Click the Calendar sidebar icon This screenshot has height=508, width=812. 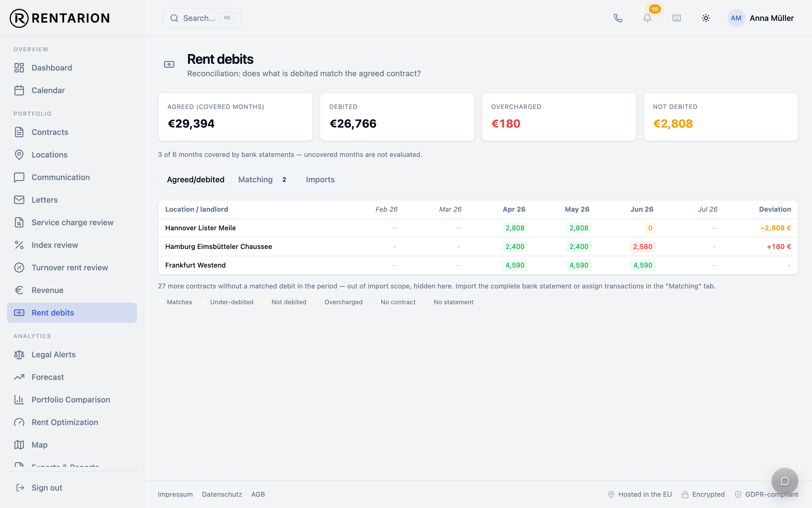click(19, 90)
